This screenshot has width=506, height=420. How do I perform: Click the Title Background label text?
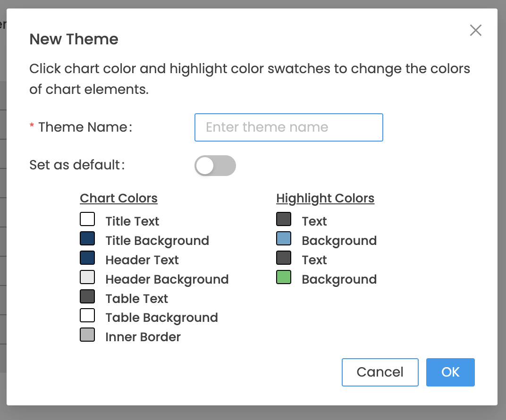tap(157, 241)
